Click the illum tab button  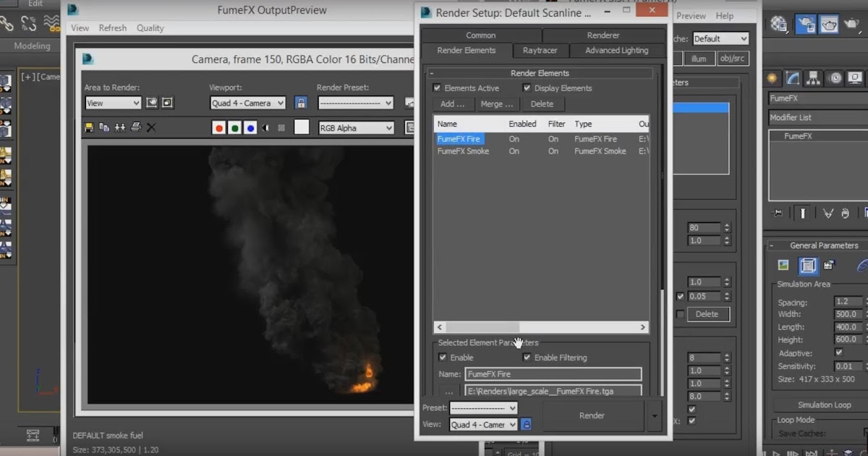(699, 59)
